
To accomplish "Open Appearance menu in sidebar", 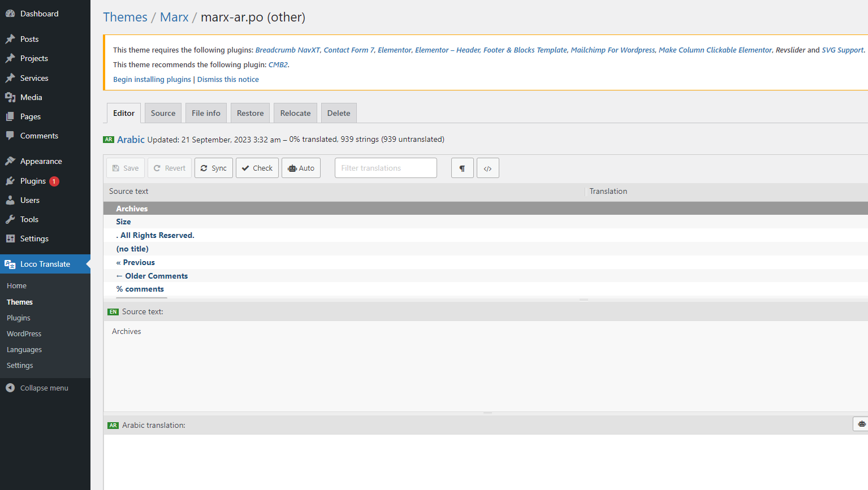I will (x=41, y=161).
